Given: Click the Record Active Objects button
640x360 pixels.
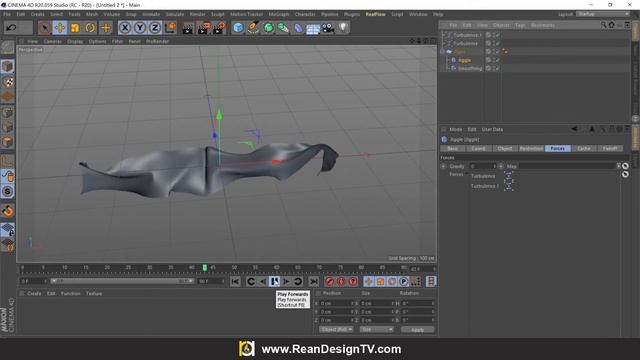Looking at the screenshot, I should 329,282.
